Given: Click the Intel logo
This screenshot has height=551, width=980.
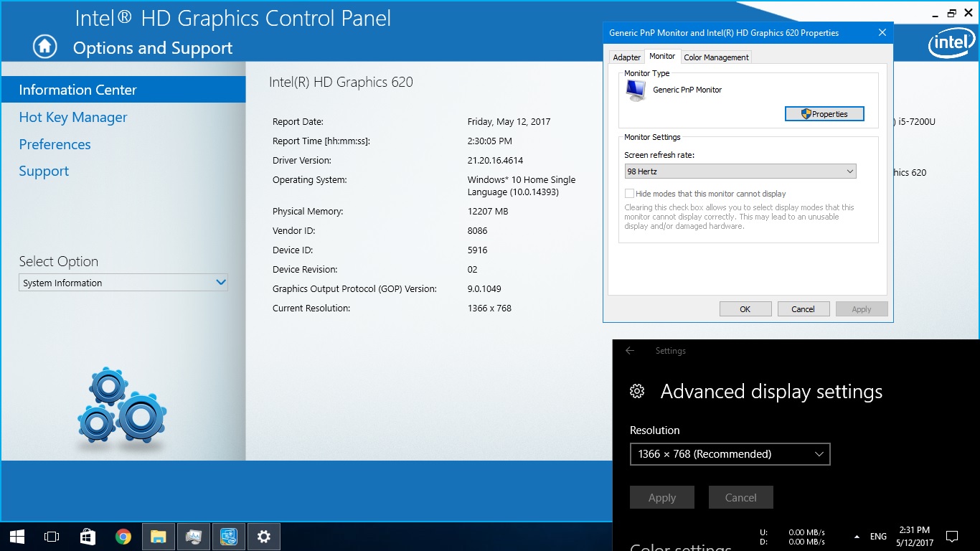Looking at the screenshot, I should [x=951, y=44].
